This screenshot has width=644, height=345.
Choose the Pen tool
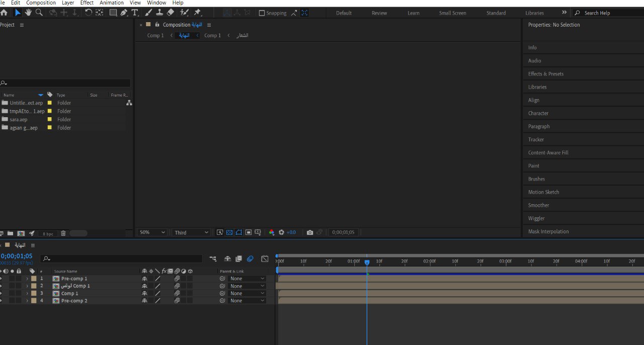(x=124, y=12)
